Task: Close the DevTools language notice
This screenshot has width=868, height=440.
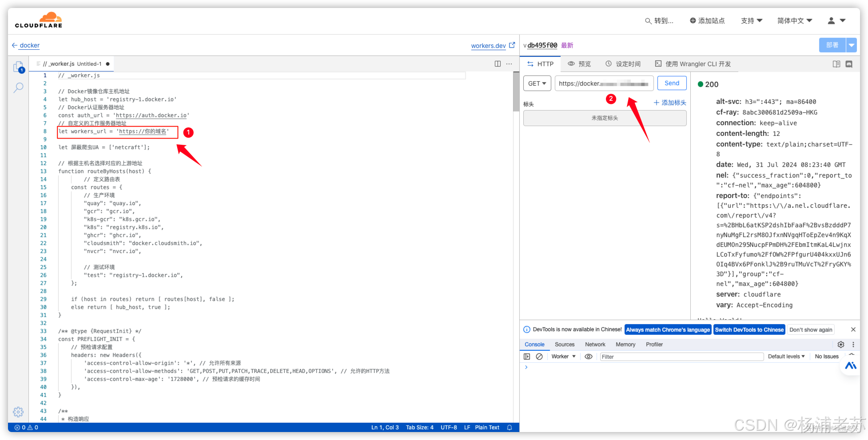Action: 853,329
